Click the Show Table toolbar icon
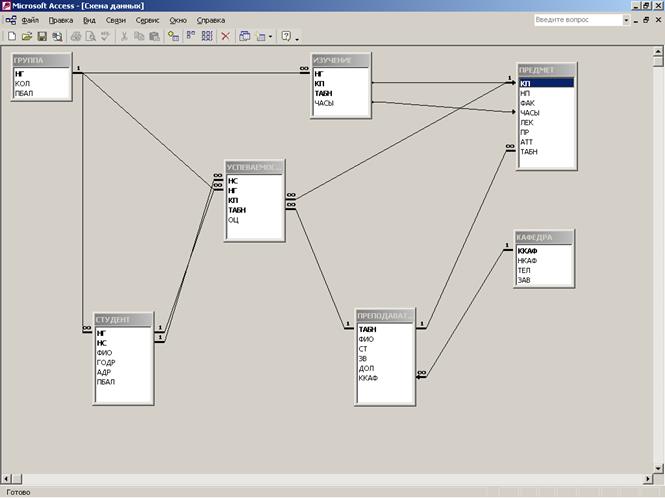The image size is (665, 498). click(x=174, y=36)
